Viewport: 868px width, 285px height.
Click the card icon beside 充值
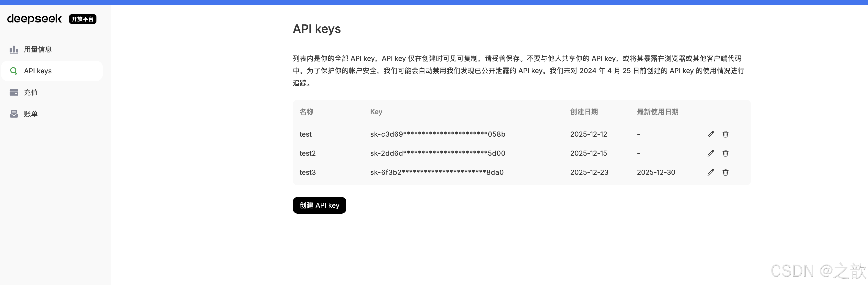(14, 93)
